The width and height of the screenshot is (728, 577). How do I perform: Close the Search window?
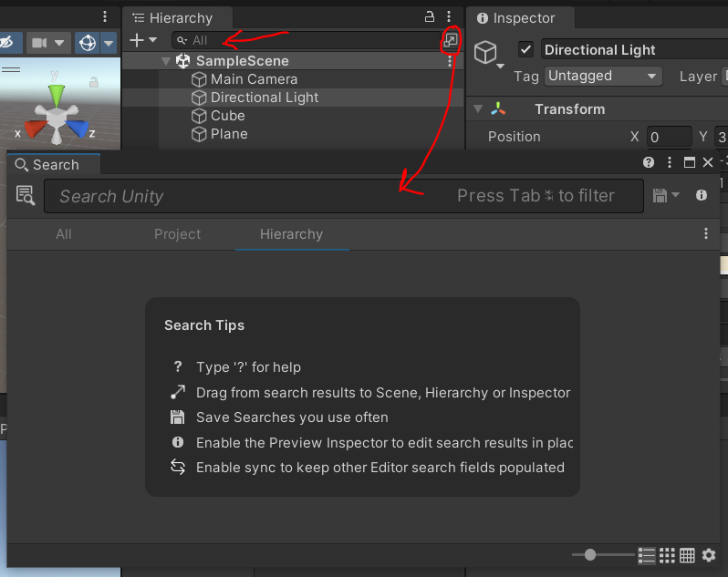[x=708, y=162]
